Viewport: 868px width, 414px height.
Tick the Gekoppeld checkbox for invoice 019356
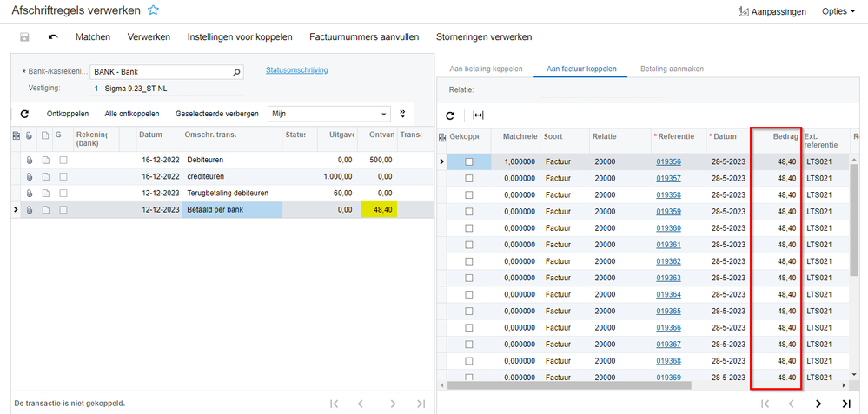469,161
